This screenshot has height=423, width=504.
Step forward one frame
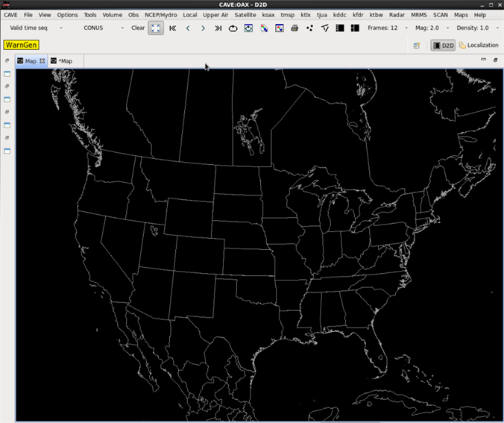click(x=203, y=28)
